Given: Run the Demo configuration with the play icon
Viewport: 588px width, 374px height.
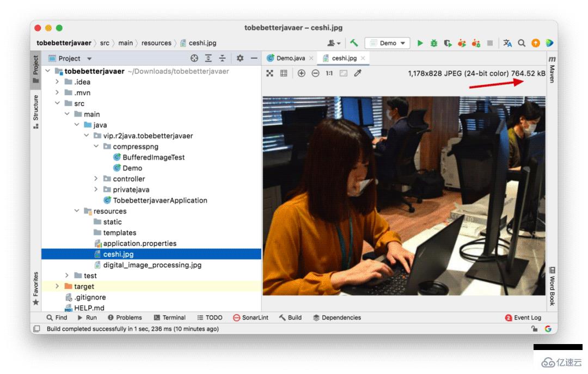Looking at the screenshot, I should coord(420,43).
